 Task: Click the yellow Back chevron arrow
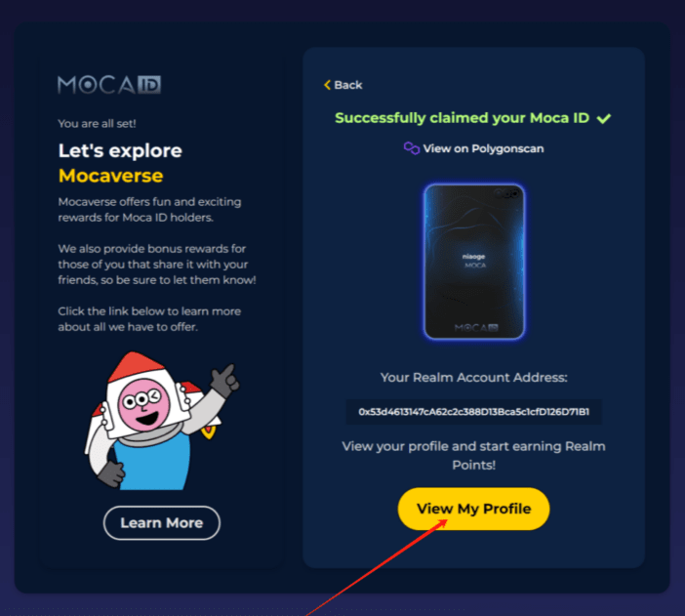327,85
